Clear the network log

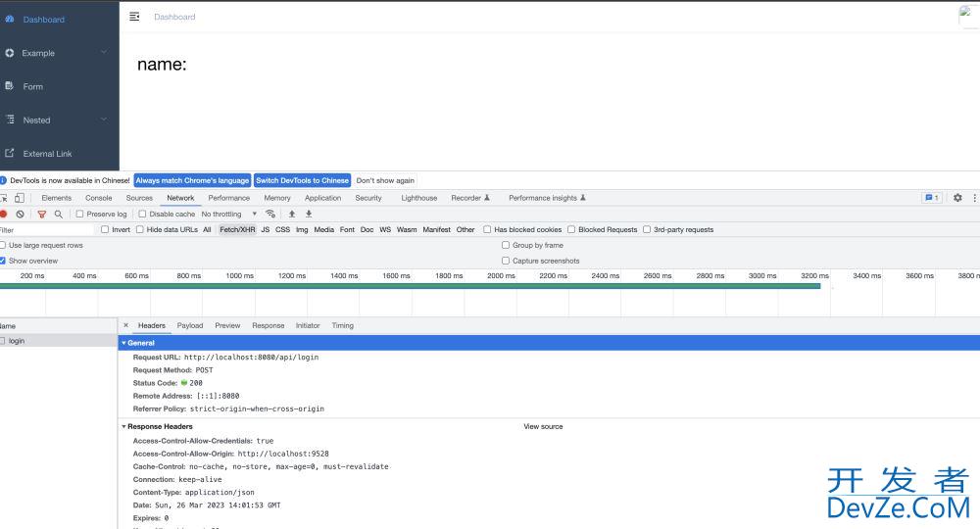(20, 215)
